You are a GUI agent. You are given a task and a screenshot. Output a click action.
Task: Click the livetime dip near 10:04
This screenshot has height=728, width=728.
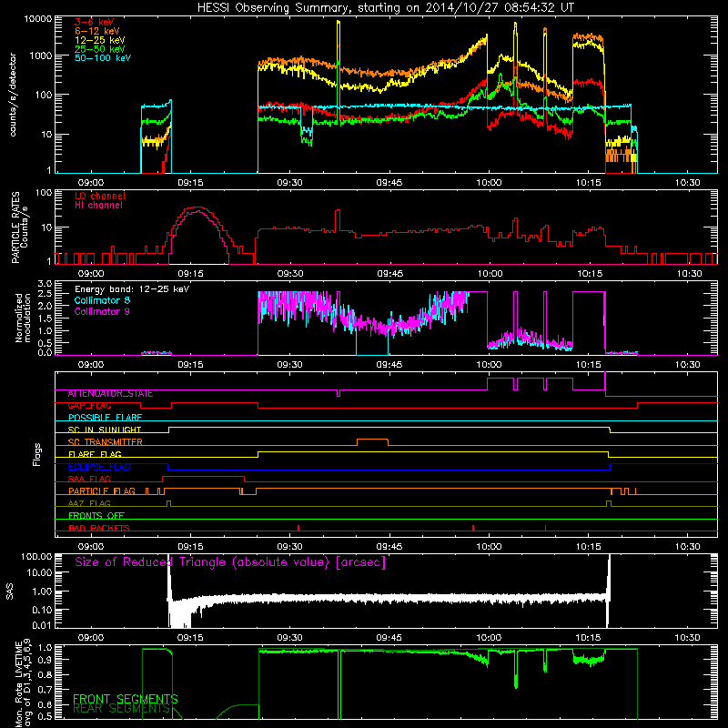tap(516, 669)
